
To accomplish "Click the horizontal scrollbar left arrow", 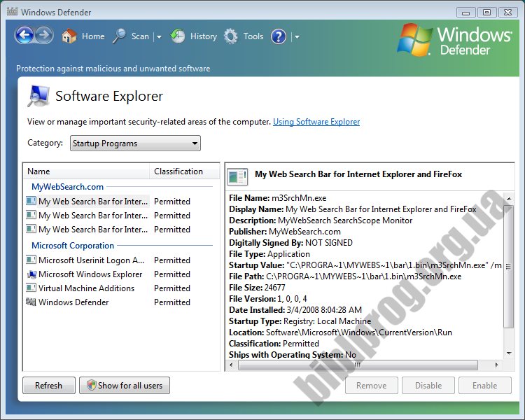I will tap(232, 365).
